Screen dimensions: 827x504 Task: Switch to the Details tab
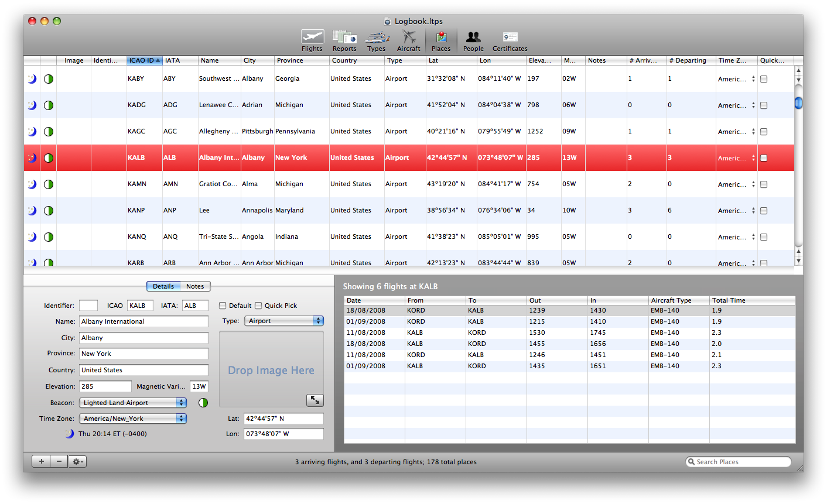click(x=163, y=286)
